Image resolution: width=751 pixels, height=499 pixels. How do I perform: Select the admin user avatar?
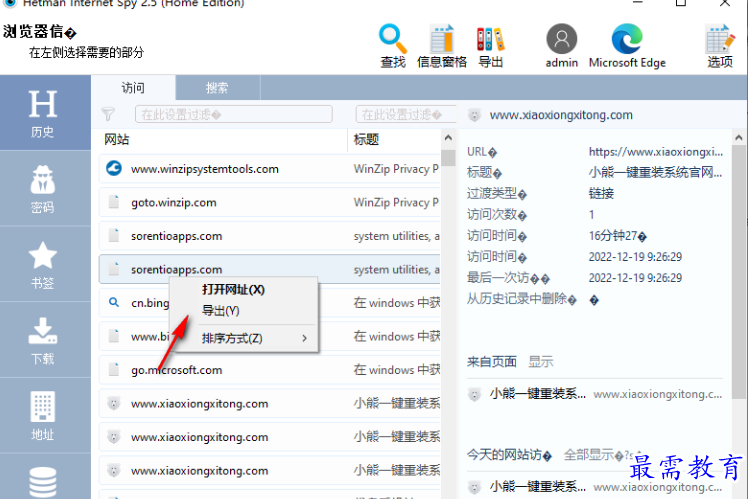click(x=561, y=39)
